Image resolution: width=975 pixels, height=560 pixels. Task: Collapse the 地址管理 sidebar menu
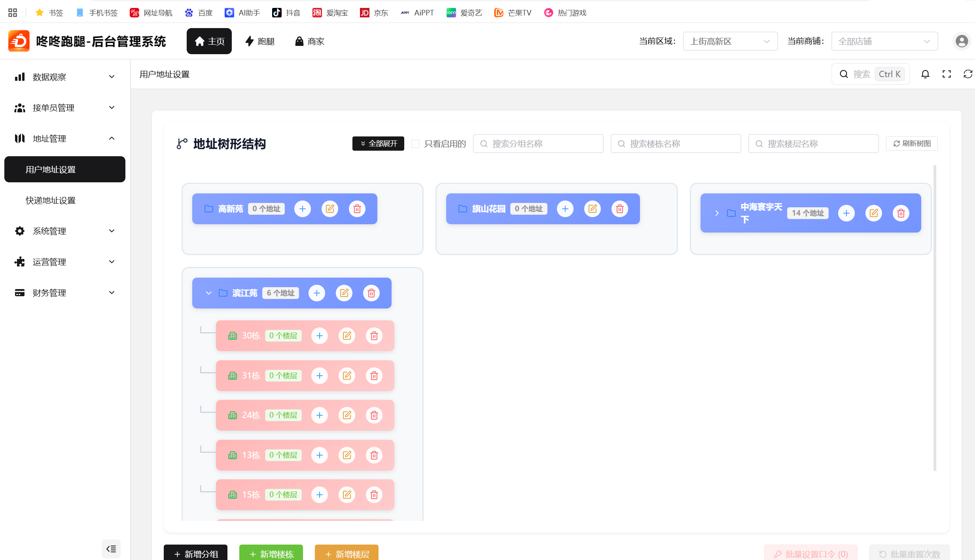point(65,138)
